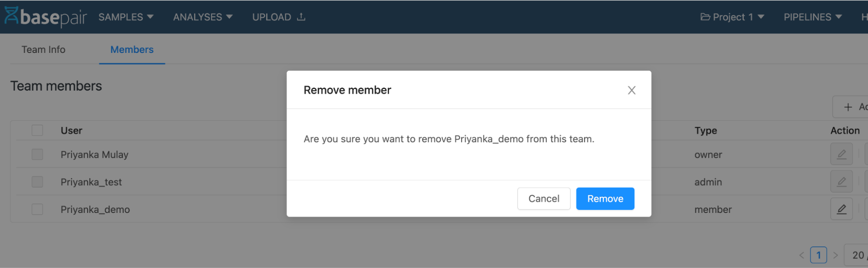Click the plus icon to add member

848,107
